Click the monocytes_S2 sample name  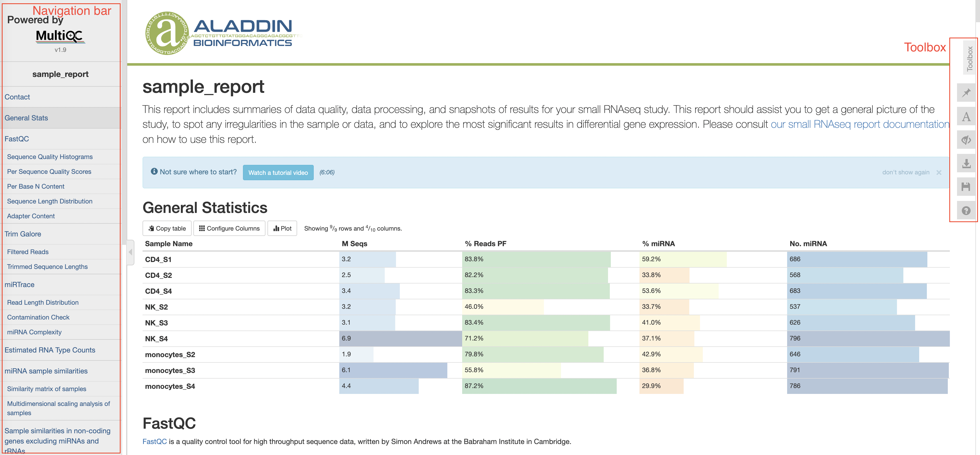(170, 355)
